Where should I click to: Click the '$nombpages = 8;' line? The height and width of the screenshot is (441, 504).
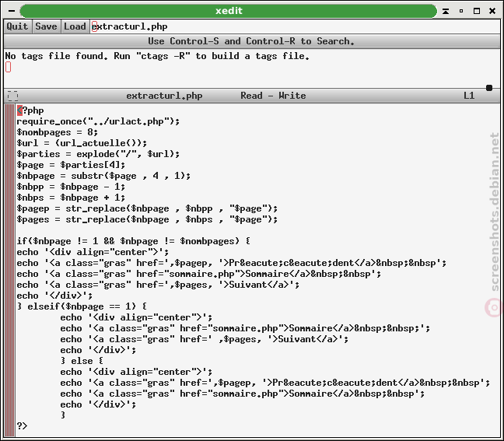[58, 132]
